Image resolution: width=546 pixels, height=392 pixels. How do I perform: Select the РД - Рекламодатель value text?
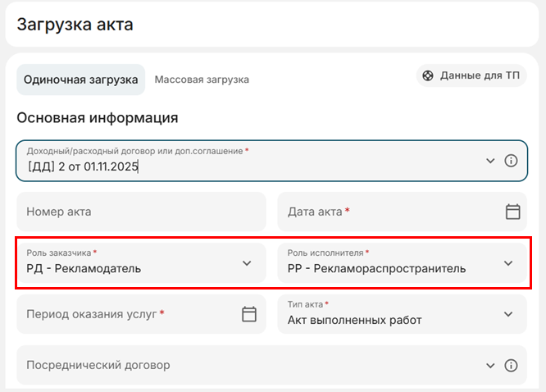(84, 268)
